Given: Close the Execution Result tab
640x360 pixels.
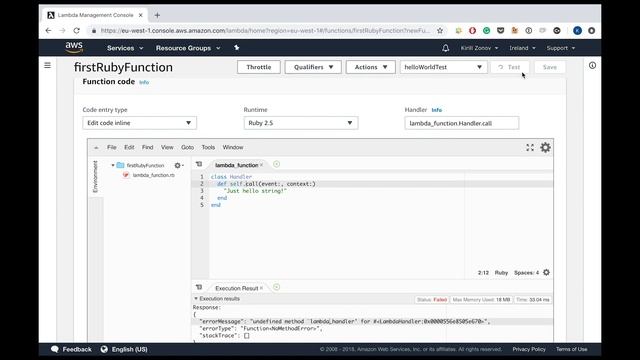Looking at the screenshot, I should point(262,288).
